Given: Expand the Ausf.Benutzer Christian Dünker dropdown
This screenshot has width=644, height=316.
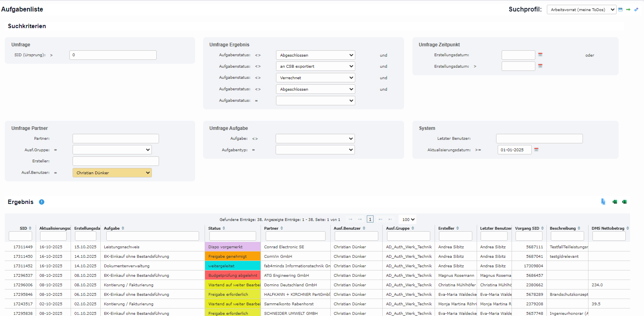Looking at the screenshot, I should tap(112, 173).
